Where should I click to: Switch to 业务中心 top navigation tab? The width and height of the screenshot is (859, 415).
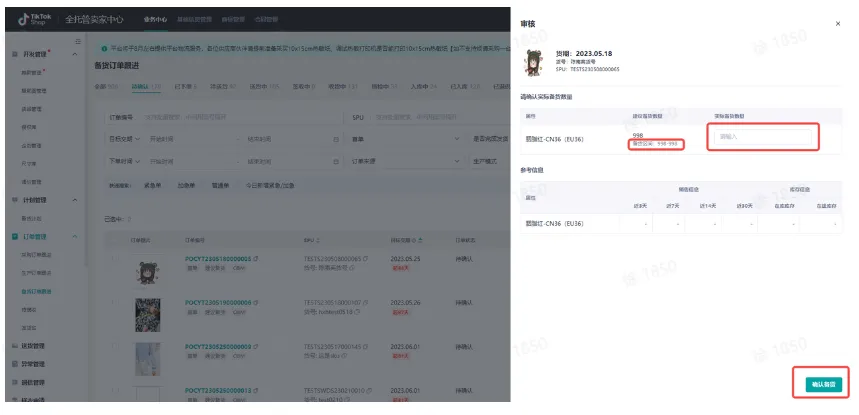(x=155, y=19)
